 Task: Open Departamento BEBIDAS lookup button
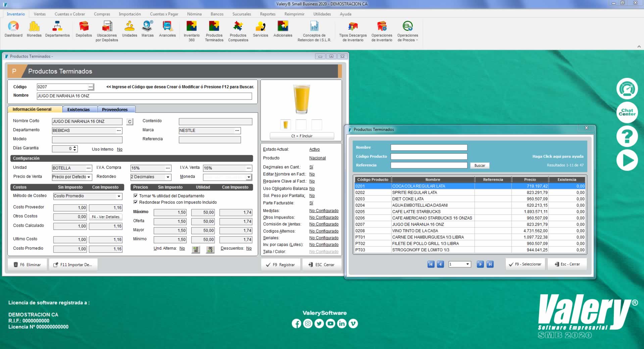119,131
